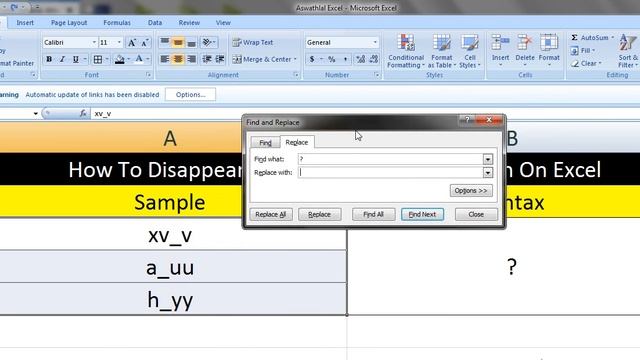This screenshot has width=640, height=360.
Task: Click the Borders icon
Action: pyautogui.click(x=98, y=59)
